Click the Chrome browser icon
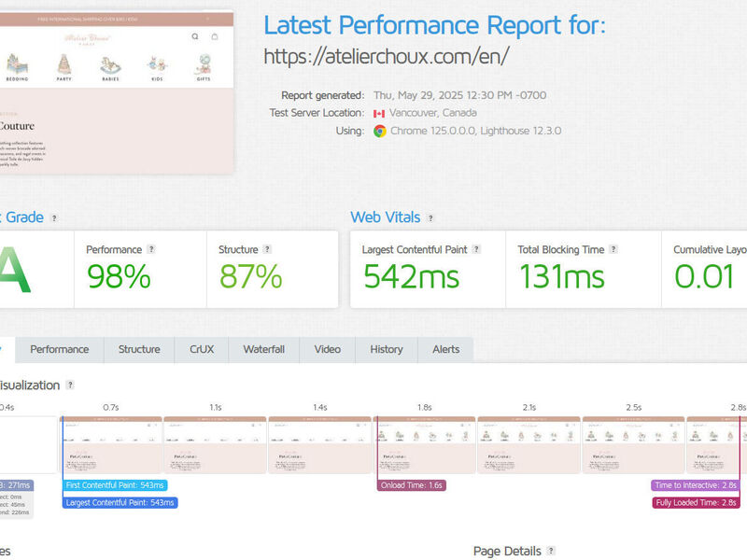The height and width of the screenshot is (560, 747). point(380,131)
